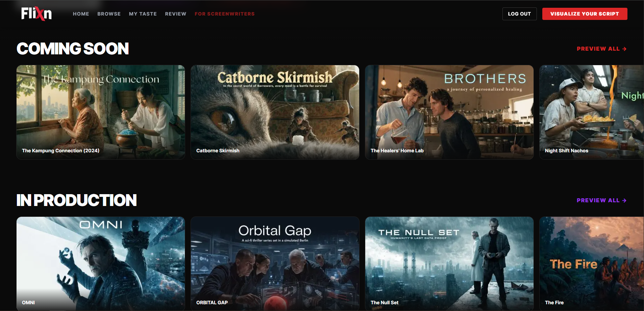
Task: Open the My Taste section
Action: (x=143, y=14)
